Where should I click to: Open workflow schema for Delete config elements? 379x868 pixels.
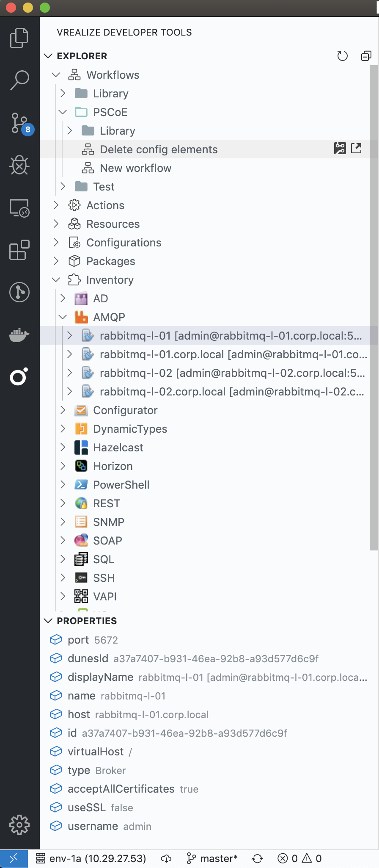tap(340, 148)
